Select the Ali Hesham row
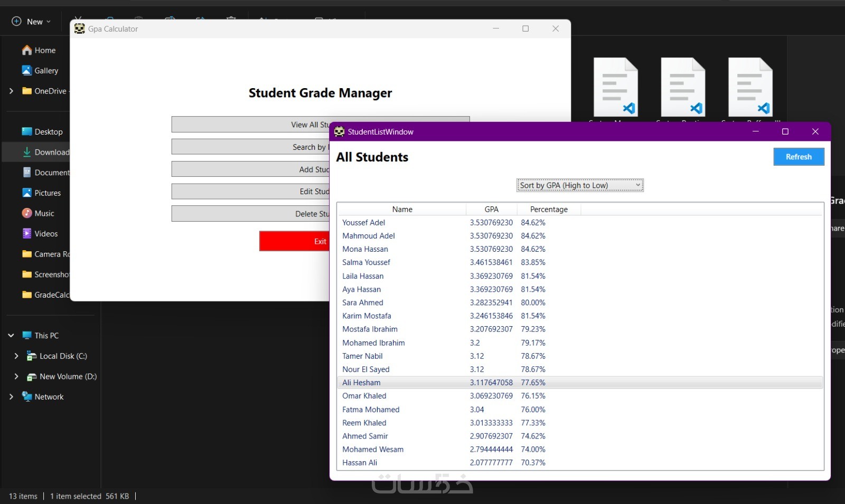Screen dimensions: 845x504 point(580,383)
